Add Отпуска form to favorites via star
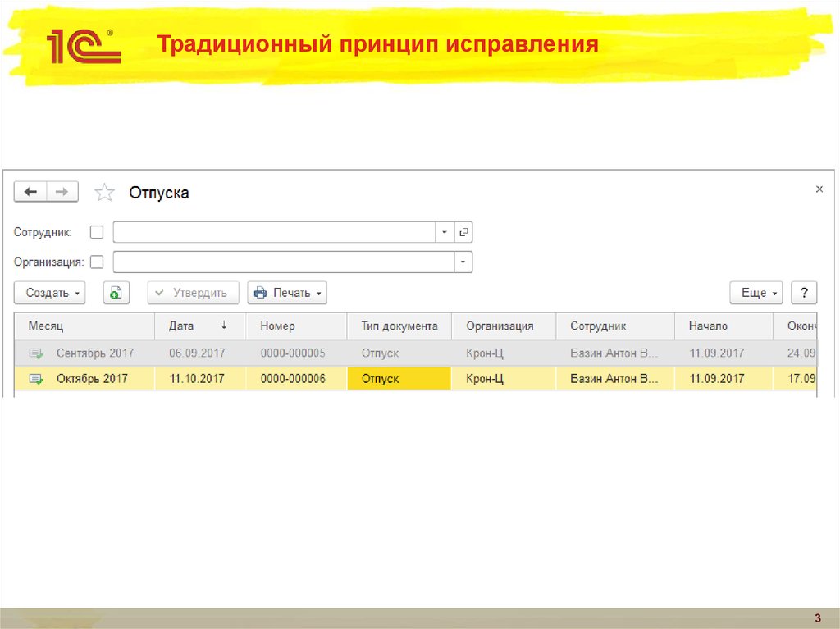 tap(104, 191)
